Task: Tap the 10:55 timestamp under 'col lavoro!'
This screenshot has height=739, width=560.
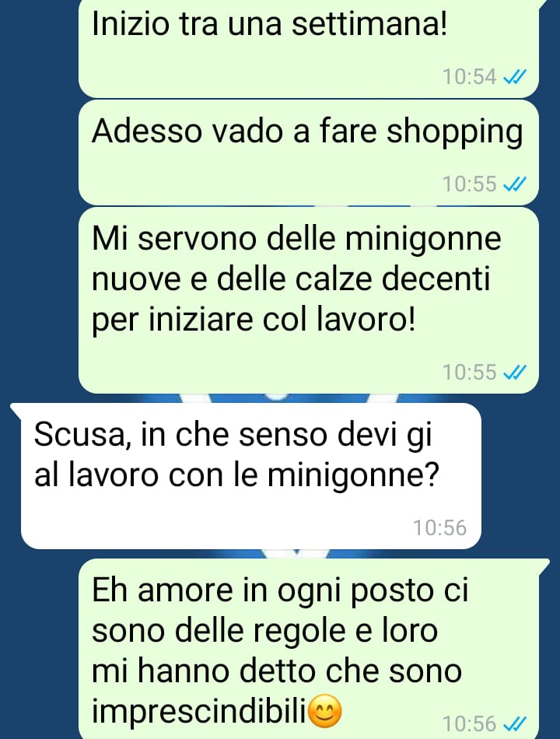Action: pos(470,373)
